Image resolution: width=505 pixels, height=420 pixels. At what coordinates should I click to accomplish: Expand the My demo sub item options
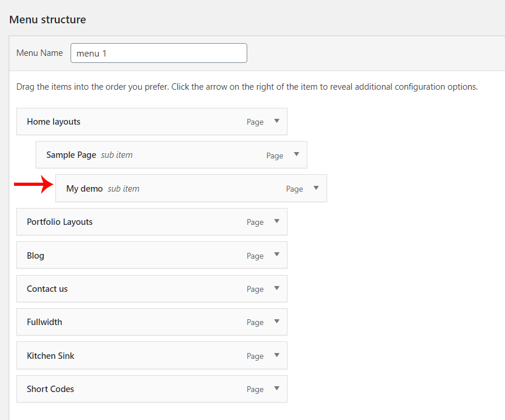pos(316,188)
